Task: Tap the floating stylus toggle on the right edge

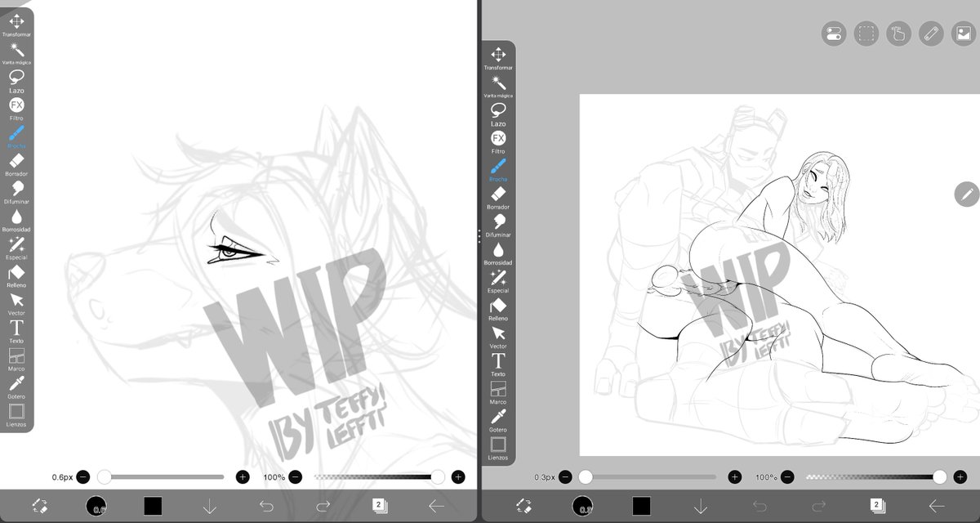Action: coord(965,194)
